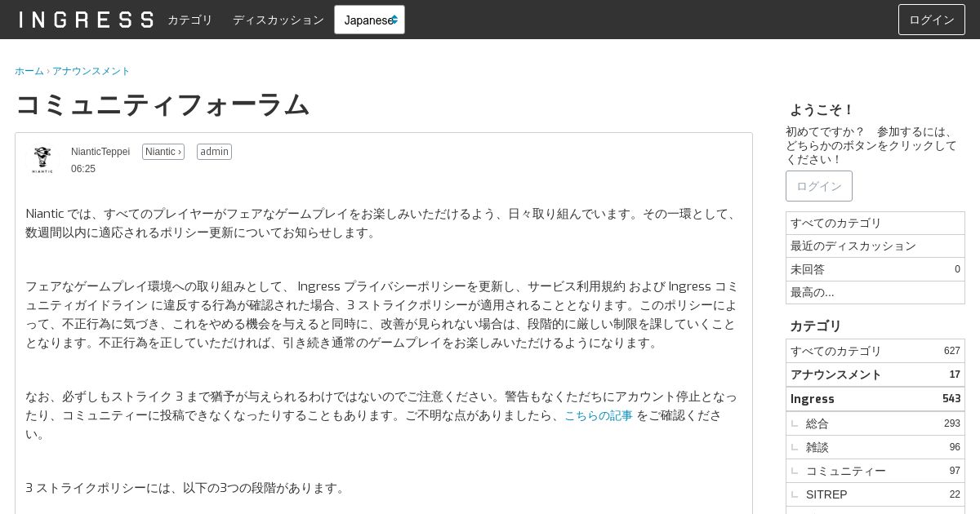Select すべてのカテゴリ with 627 count
Viewport: 980px width, 514px height.
coord(875,351)
